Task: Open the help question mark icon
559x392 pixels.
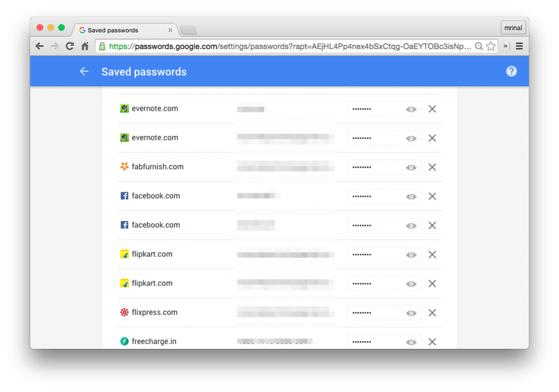Action: 511,72
